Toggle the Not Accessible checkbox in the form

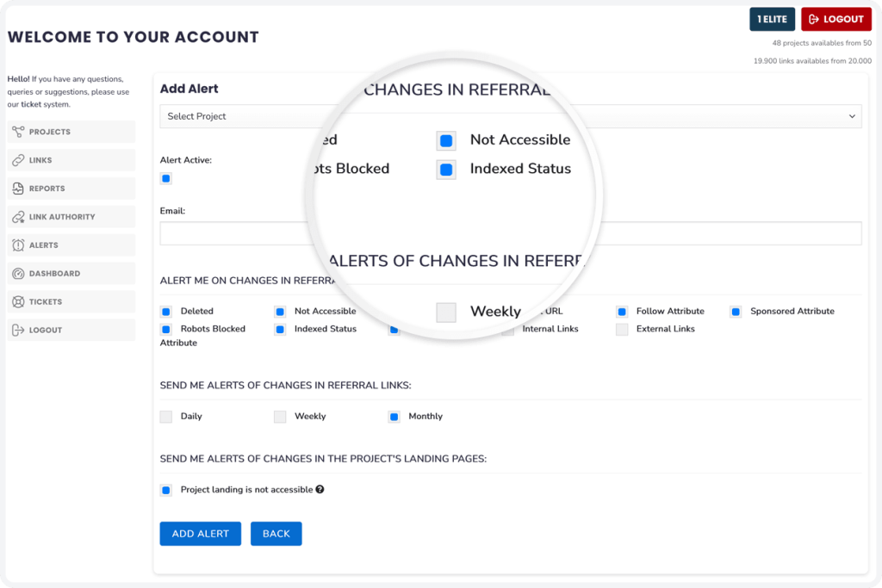click(280, 312)
